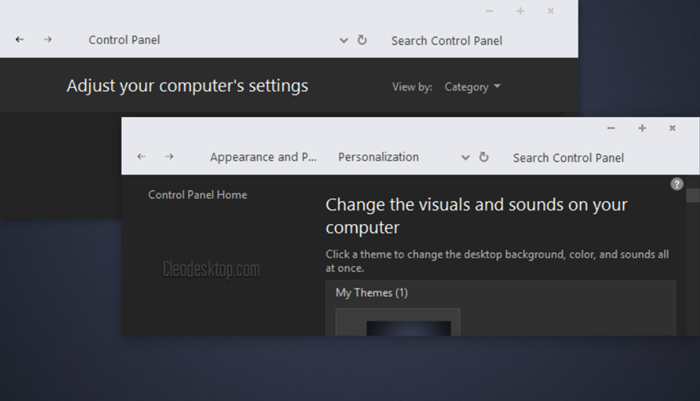The image size is (700, 401).
Task: Open the Personalization help icon
Action: (x=677, y=184)
